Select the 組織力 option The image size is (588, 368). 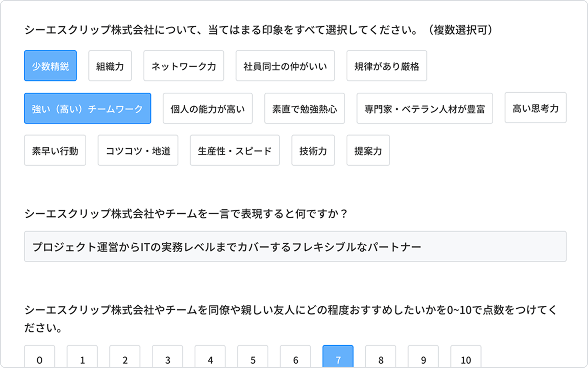click(110, 66)
